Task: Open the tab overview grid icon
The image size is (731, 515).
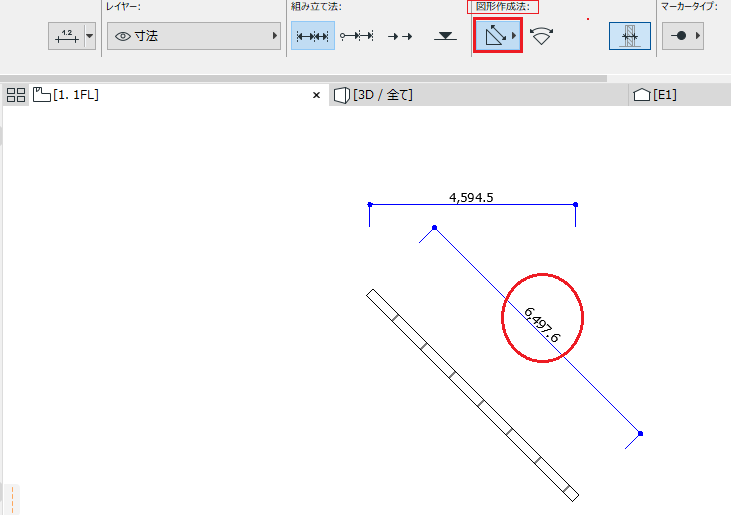Action: tap(16, 95)
